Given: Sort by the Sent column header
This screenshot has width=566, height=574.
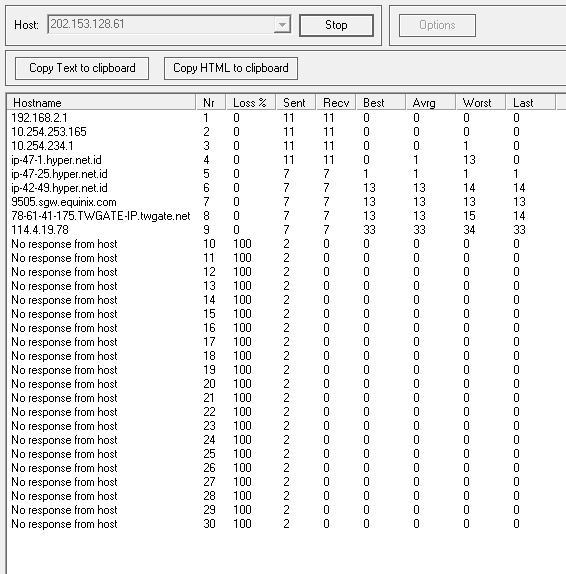Looking at the screenshot, I should click(295, 102).
